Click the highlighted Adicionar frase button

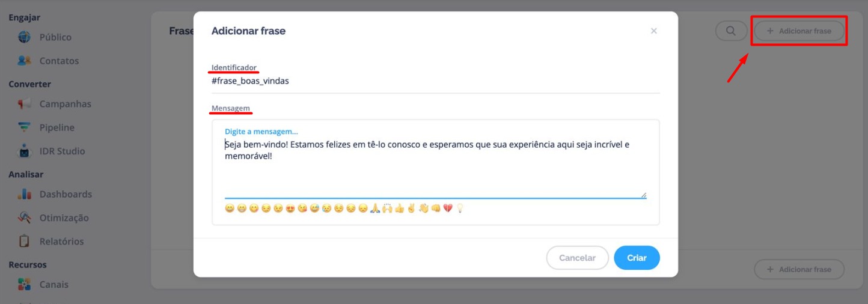(799, 31)
